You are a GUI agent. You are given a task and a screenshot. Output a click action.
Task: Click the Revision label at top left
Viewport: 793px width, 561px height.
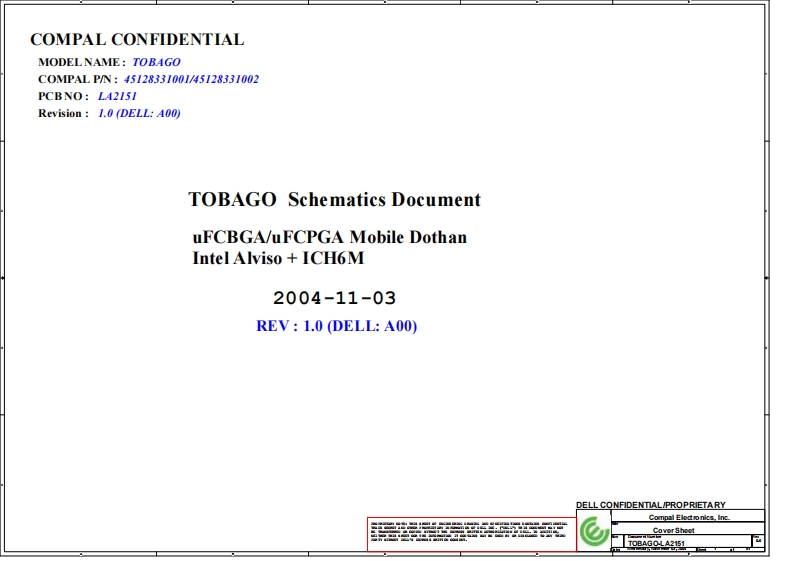63,113
